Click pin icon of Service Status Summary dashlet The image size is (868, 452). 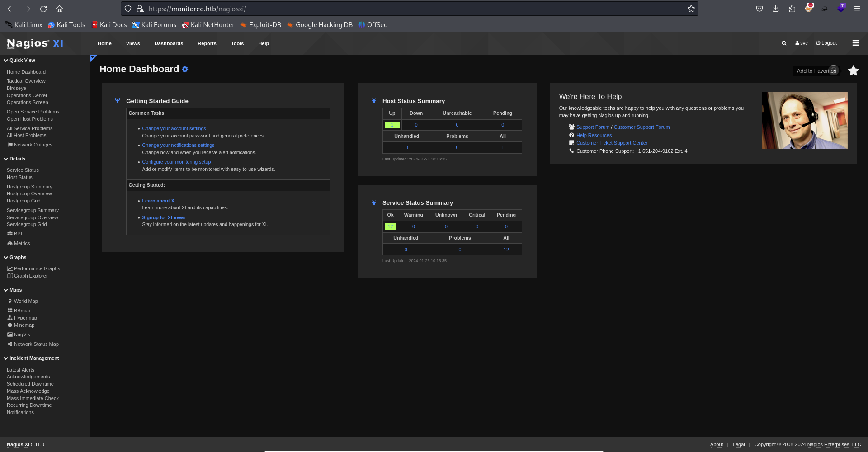tap(374, 202)
